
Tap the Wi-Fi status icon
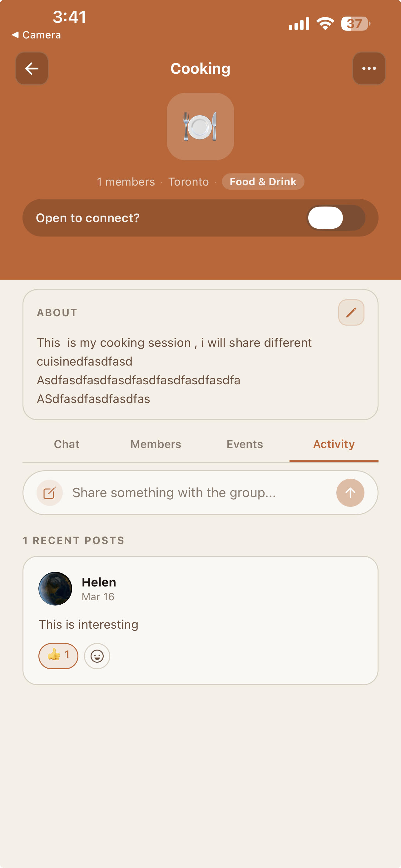[x=325, y=23]
